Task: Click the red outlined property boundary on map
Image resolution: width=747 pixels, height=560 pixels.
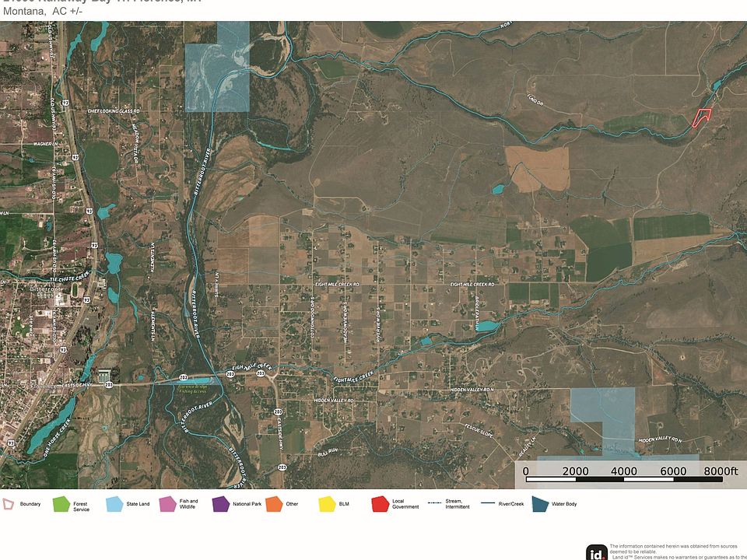Action: 702,117
